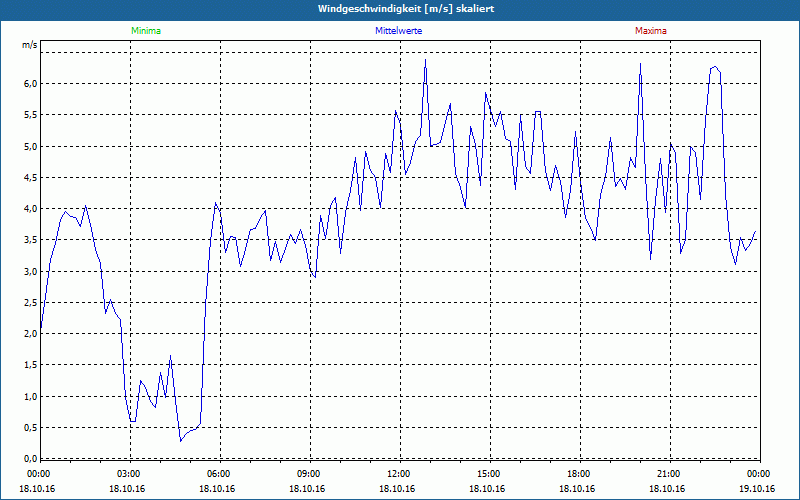This screenshot has height=500, width=800.
Task: Click the Windgeschwindigkeit chart title
Action: [x=406, y=9]
